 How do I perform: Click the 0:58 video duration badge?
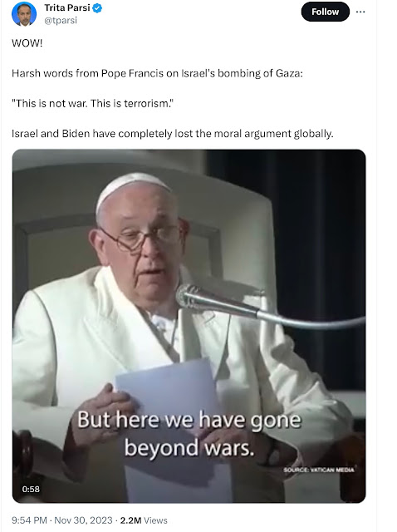[31, 489]
